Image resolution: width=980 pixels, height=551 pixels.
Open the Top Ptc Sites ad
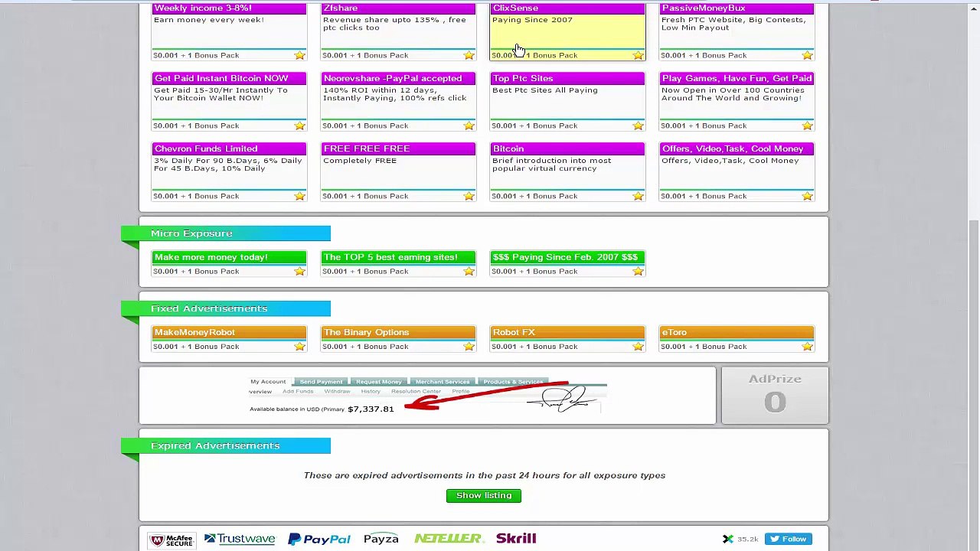(x=567, y=78)
